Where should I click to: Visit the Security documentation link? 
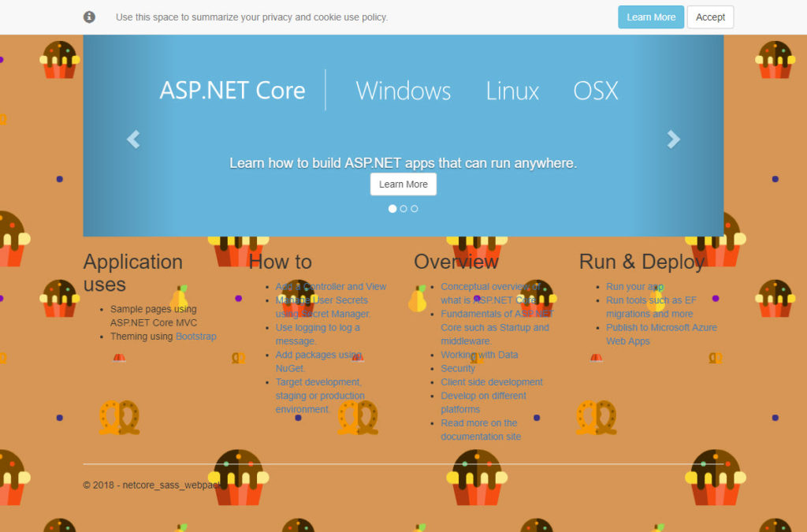click(x=458, y=369)
